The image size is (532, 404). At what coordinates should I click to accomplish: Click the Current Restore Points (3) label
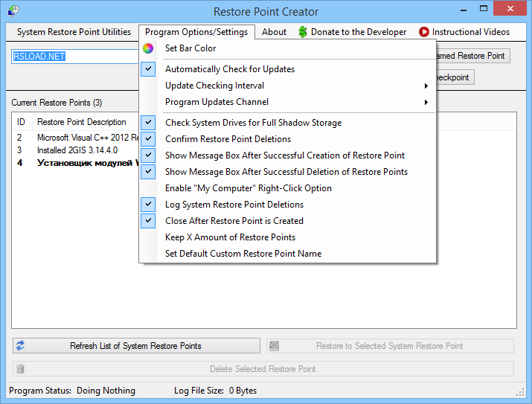(57, 103)
